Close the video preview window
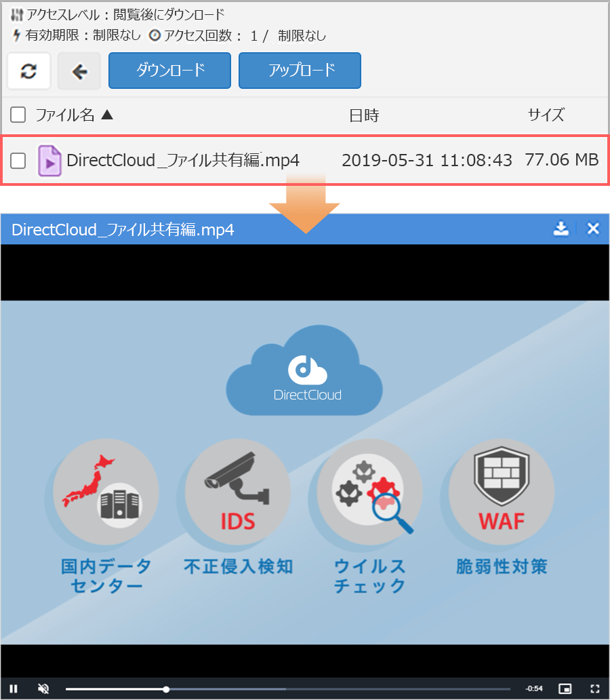Viewport: 610px width, 700px height. [x=593, y=229]
